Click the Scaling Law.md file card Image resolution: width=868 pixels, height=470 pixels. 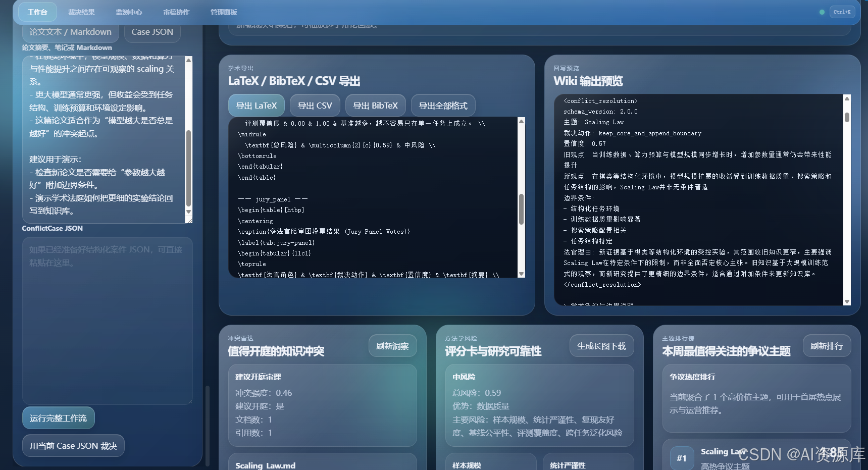(x=323, y=462)
